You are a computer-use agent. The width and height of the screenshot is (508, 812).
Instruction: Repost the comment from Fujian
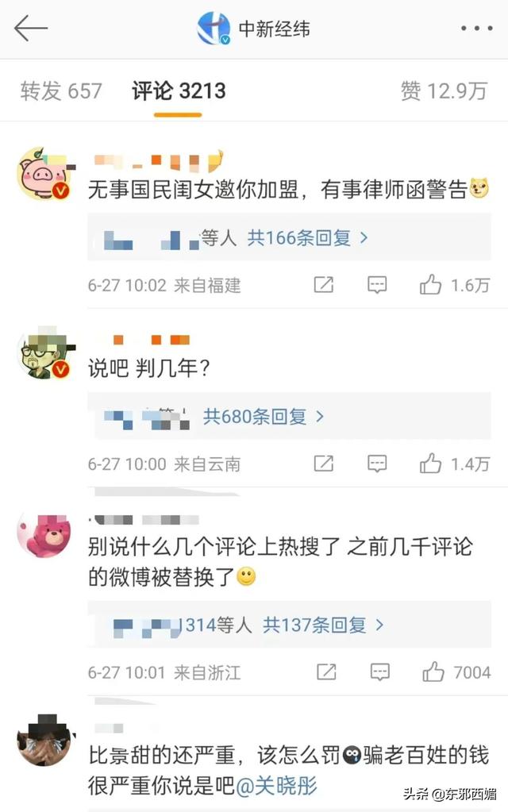(324, 284)
